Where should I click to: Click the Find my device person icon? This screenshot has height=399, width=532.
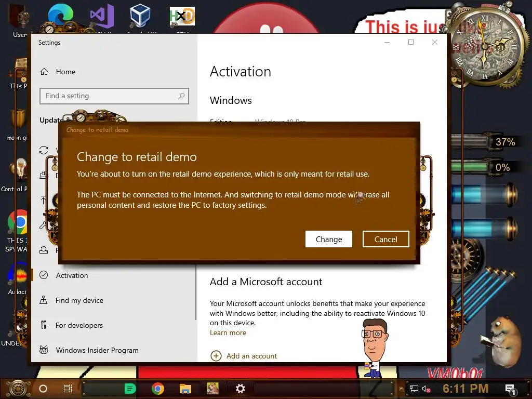(x=44, y=300)
